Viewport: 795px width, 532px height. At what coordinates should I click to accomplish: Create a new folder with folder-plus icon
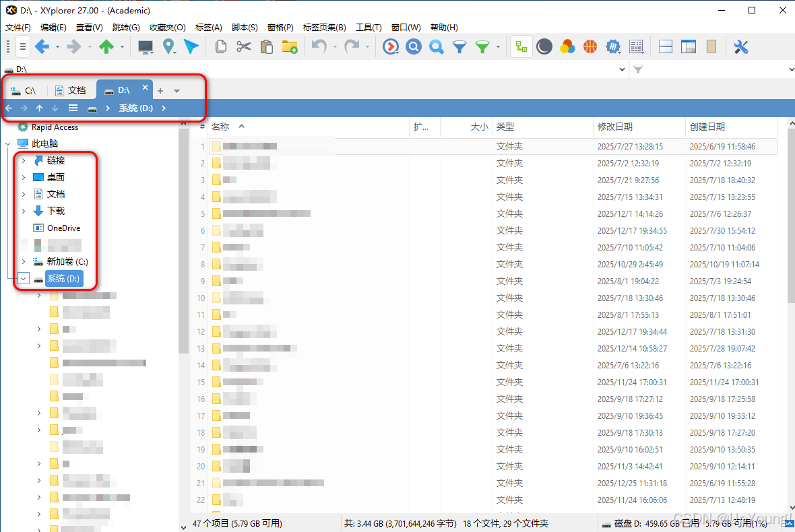coord(290,47)
